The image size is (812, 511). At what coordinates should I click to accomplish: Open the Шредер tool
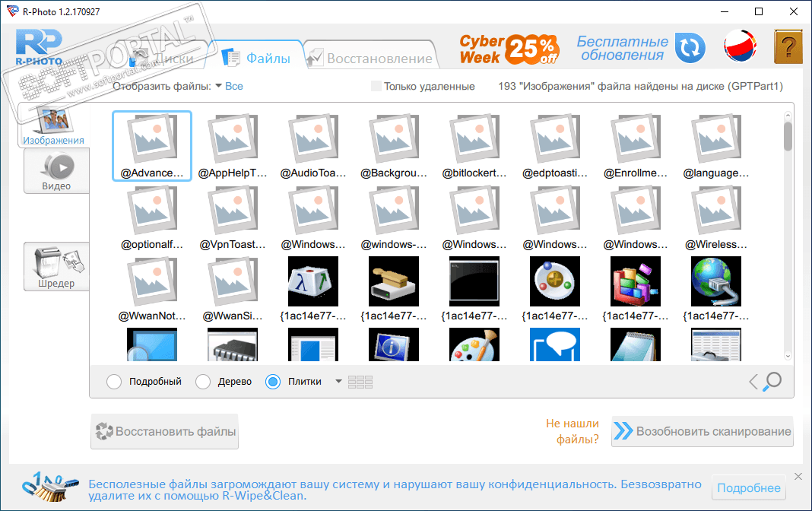point(56,267)
